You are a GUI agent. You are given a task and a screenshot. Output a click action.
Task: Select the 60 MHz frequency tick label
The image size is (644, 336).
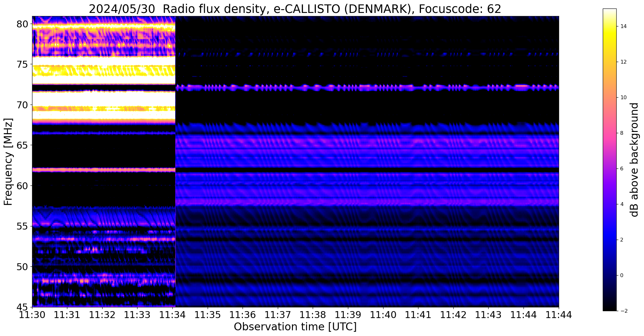[x=22, y=186]
